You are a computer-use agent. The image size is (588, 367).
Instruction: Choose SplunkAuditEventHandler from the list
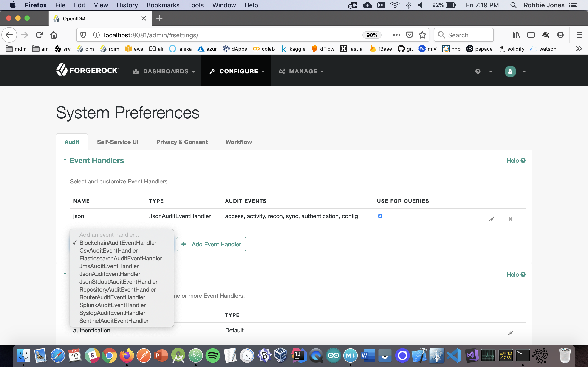tap(113, 305)
